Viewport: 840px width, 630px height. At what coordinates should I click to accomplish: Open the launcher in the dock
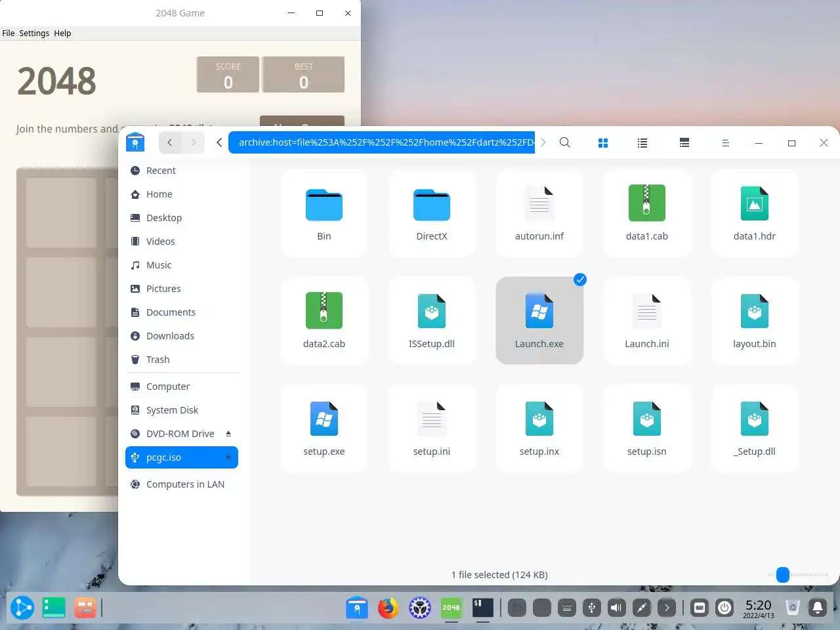[x=22, y=608]
